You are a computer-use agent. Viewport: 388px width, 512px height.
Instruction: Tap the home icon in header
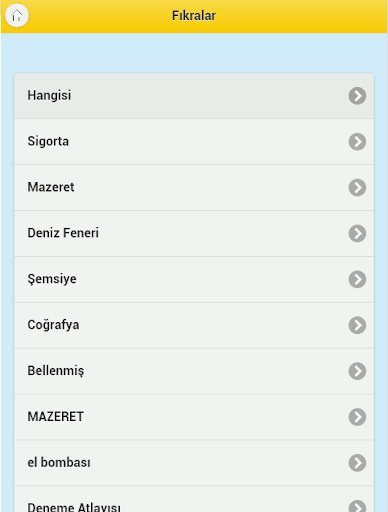[x=17, y=16]
